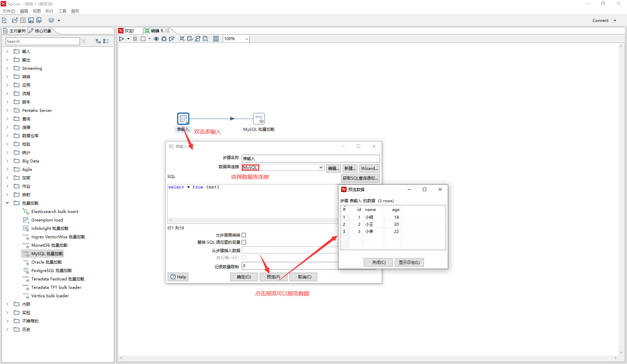Toggle the execution results pane icon
Screen dimensions: 627x364
[216, 39]
